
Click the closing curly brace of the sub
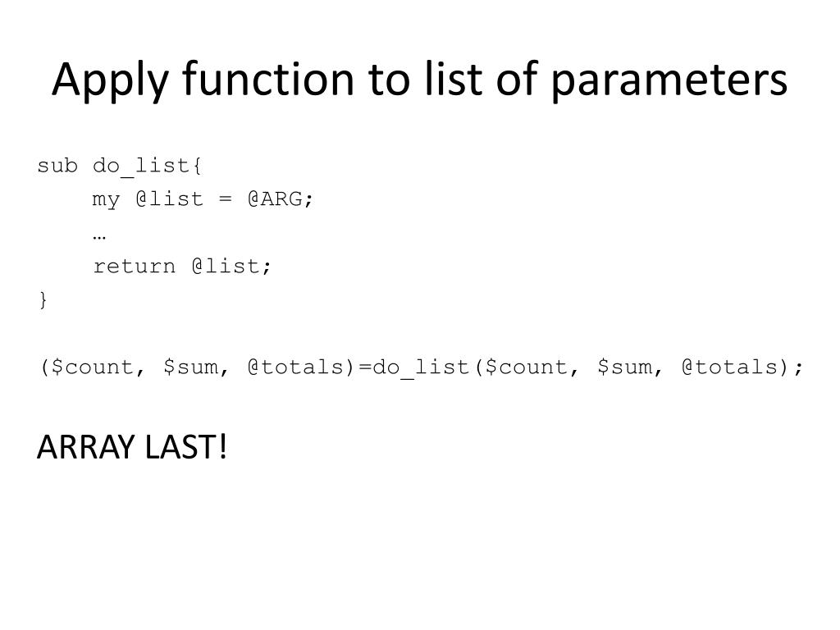[x=43, y=299]
